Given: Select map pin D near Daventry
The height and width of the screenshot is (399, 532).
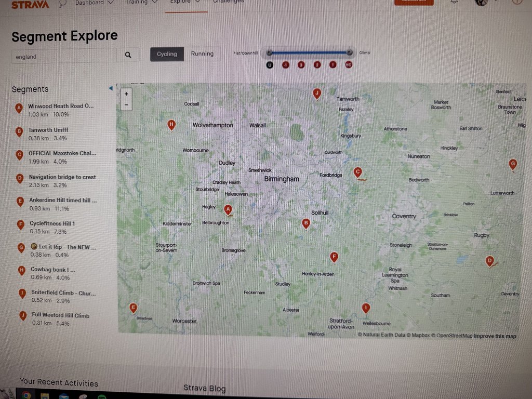Looking at the screenshot, I should (x=489, y=261).
